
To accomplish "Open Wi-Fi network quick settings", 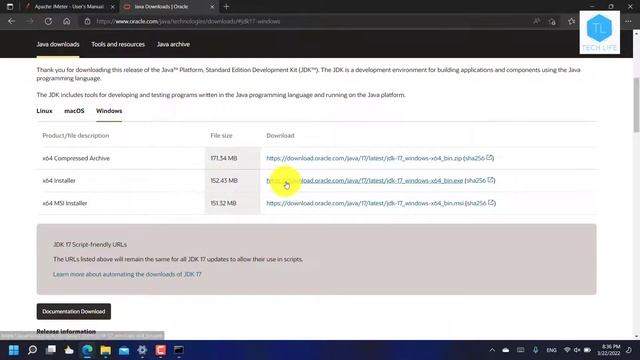I will coord(567,350).
